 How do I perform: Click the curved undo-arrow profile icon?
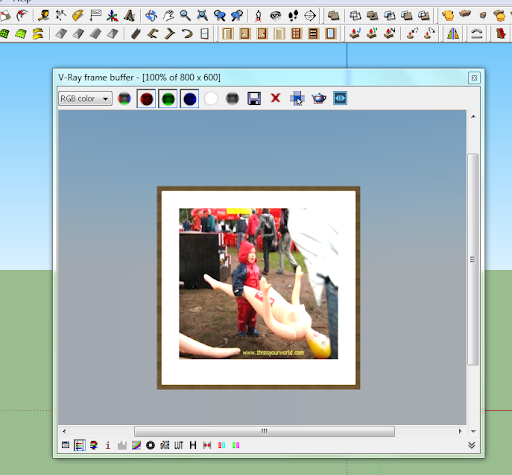point(187,34)
